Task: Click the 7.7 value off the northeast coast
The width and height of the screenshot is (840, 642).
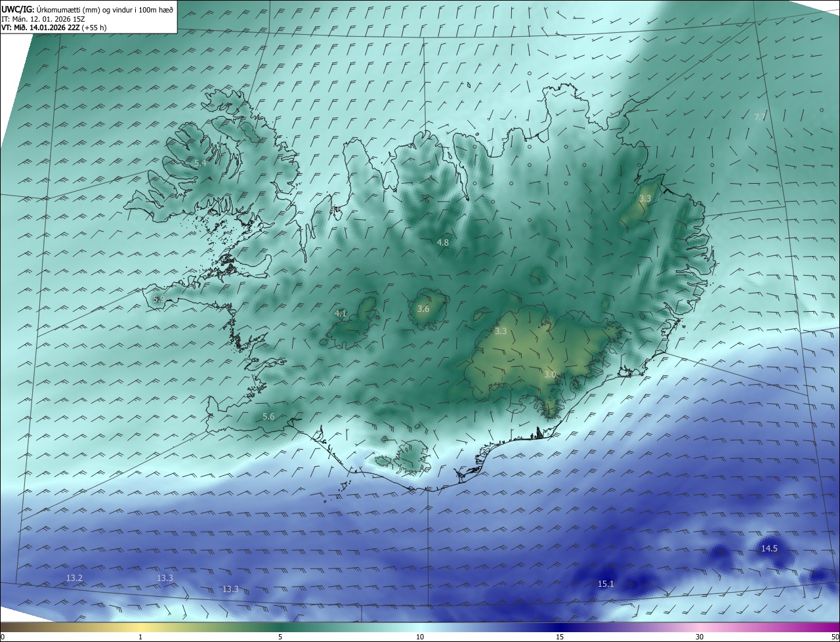Action: pyautogui.click(x=760, y=117)
